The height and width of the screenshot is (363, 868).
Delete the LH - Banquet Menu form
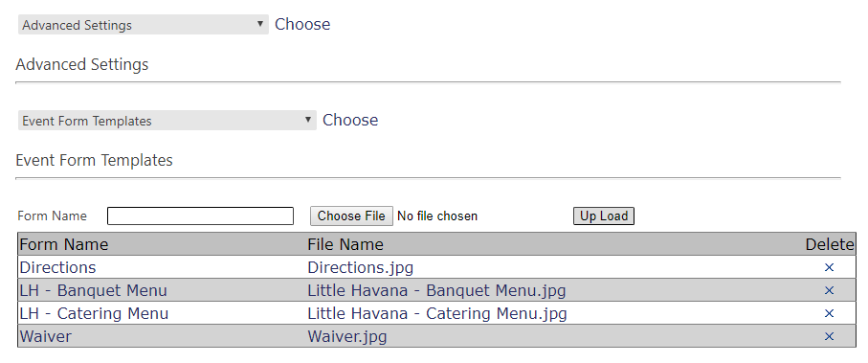coord(829,290)
